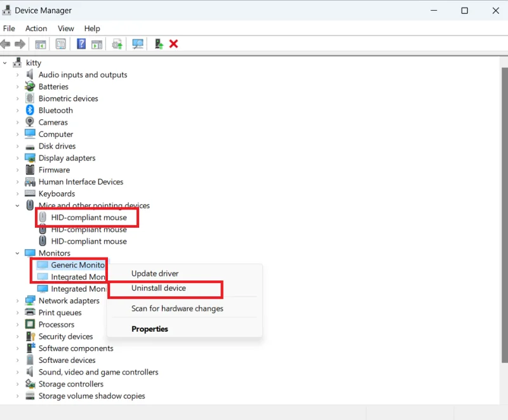Collapse the Monitors category
The image size is (508, 420).
tap(18, 253)
